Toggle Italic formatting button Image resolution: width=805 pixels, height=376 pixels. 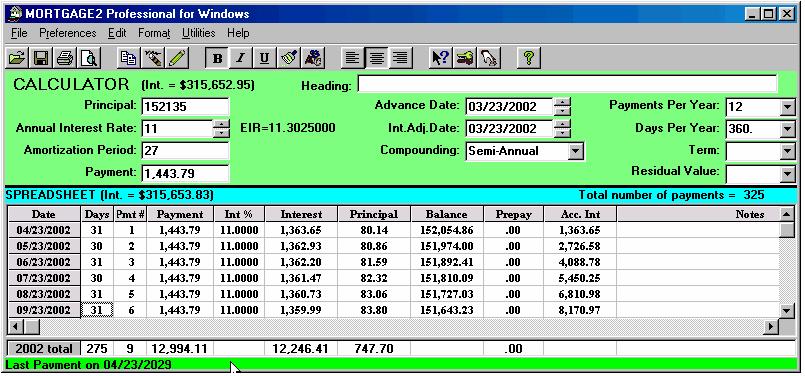(x=240, y=58)
